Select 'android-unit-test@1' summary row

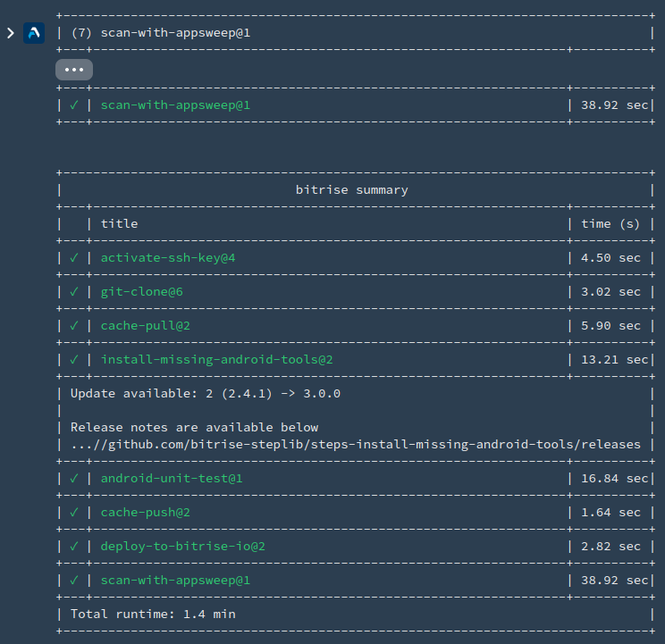pos(356,479)
